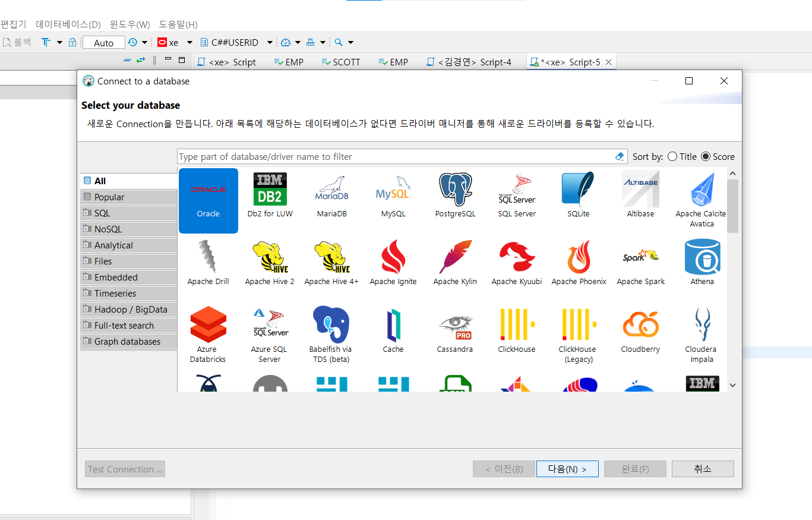
Task: Select Apache Hive 4+ icon
Action: (x=331, y=263)
